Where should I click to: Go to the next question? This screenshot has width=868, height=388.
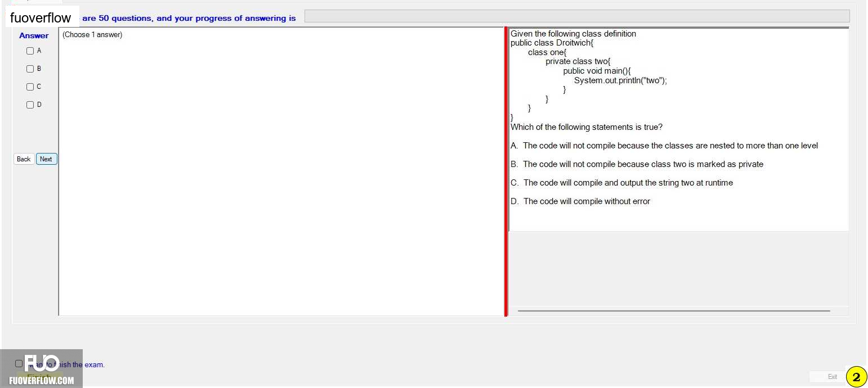click(x=46, y=159)
